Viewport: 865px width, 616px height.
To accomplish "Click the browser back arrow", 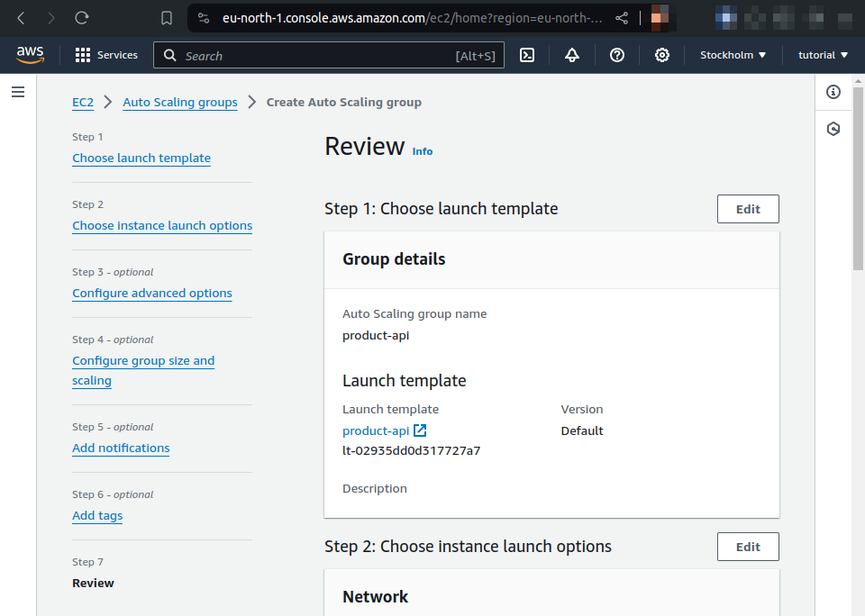I will click(x=21, y=18).
